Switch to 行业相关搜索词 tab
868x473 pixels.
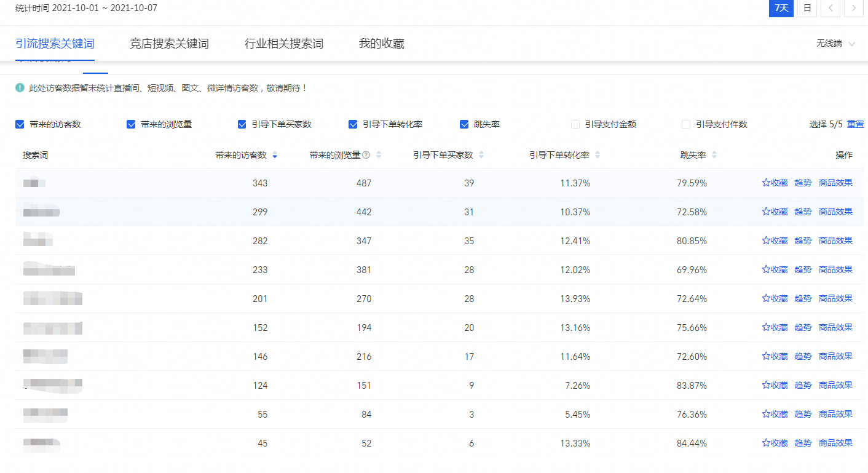pyautogui.click(x=284, y=44)
